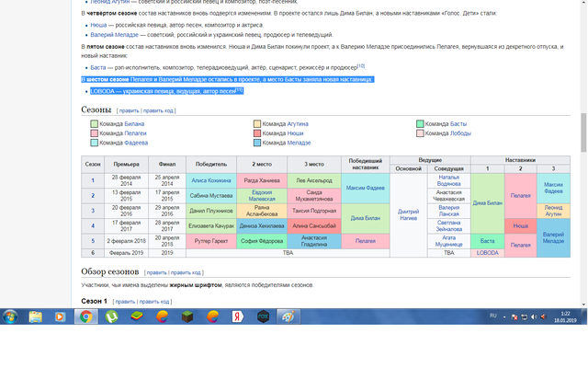Click 'править код' next to Обзор сезонов
Image resolution: width=588 pixels, height=368 pixels.
186,272
